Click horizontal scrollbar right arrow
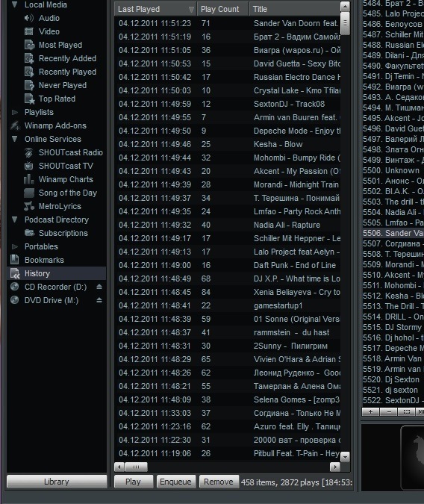424x504 pixels. 335,467
